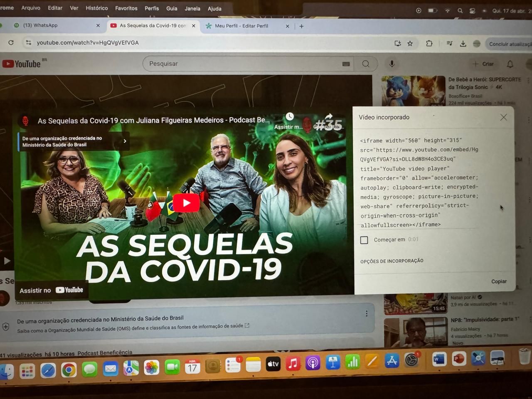Go to the YouTube home logo
532x399 pixels.
[22, 64]
